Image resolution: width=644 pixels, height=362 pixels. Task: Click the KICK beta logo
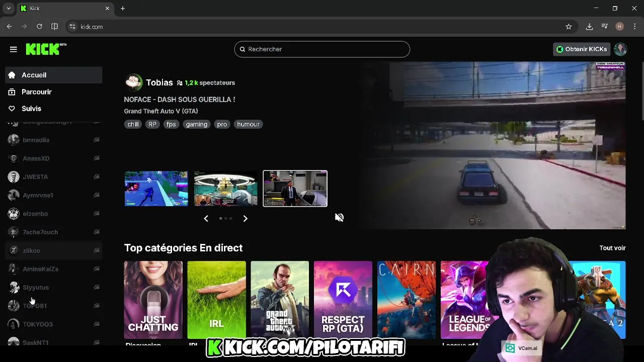click(x=46, y=49)
